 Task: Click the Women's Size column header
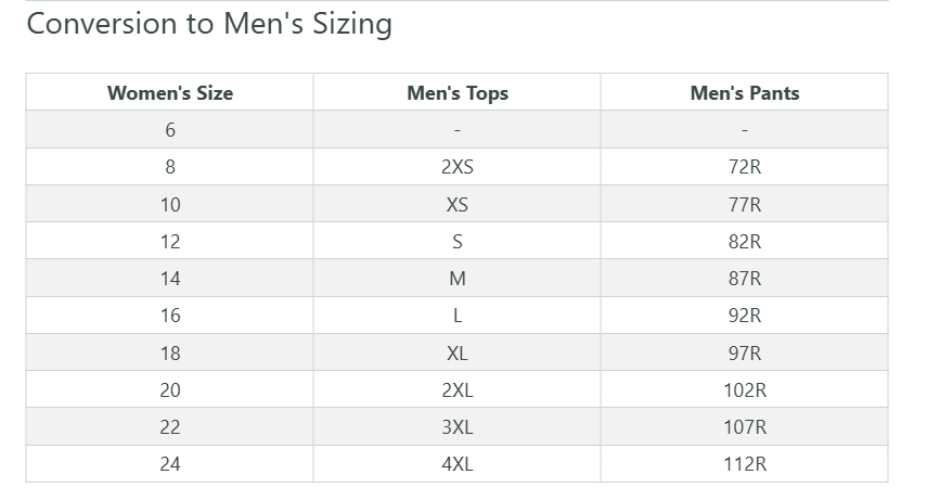click(170, 94)
